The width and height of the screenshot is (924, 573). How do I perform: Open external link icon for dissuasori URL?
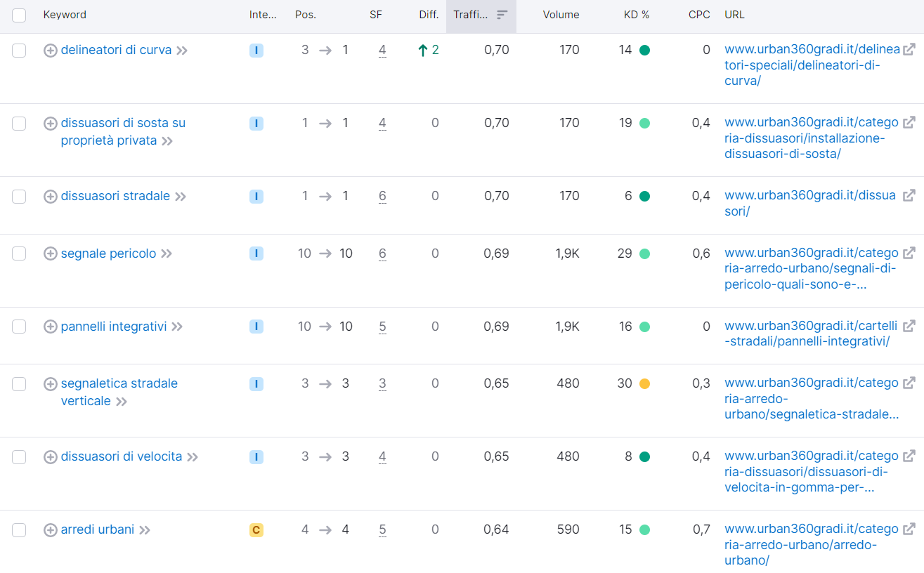(x=909, y=195)
